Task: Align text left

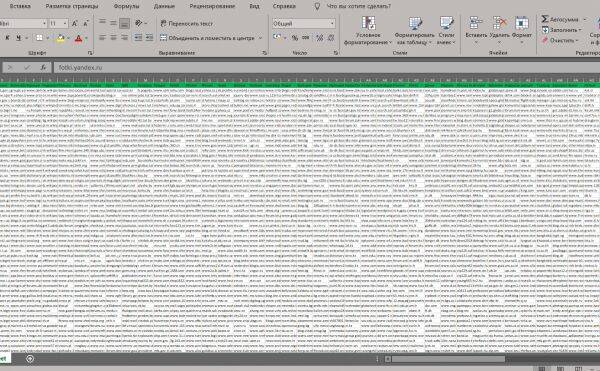Action: (x=102, y=37)
